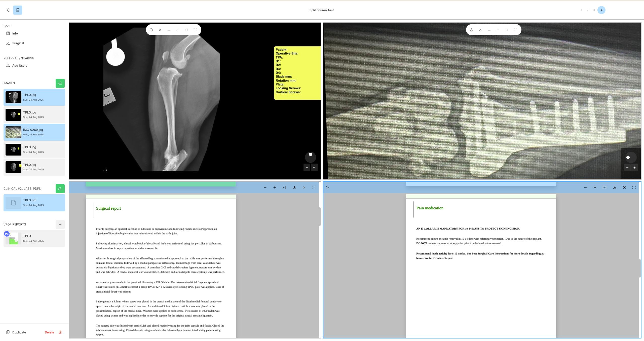Close the Surgical report PDF pane
Image resolution: width=644 pixels, height=341 pixels.
(x=304, y=187)
